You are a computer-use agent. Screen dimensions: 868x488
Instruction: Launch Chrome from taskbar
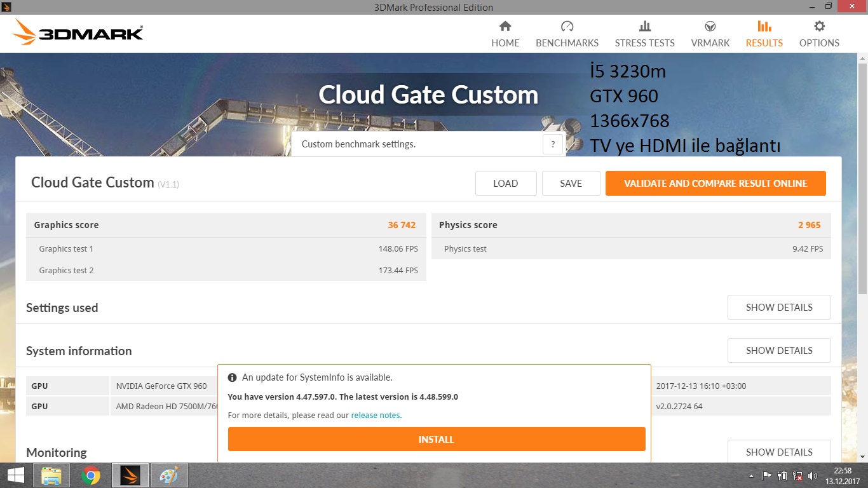point(91,475)
